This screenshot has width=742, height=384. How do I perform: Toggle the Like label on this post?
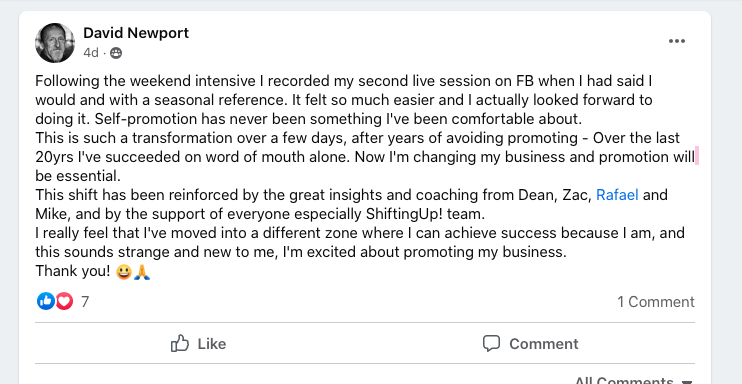(x=212, y=344)
